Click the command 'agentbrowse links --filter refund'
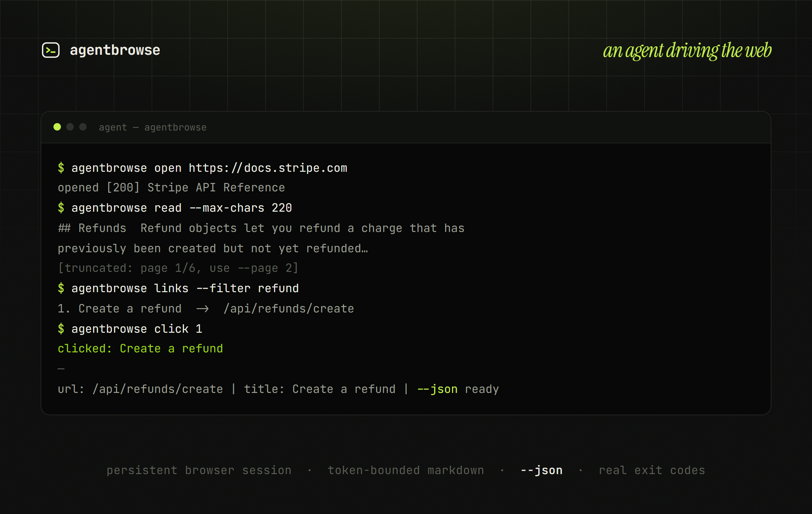 [185, 288]
